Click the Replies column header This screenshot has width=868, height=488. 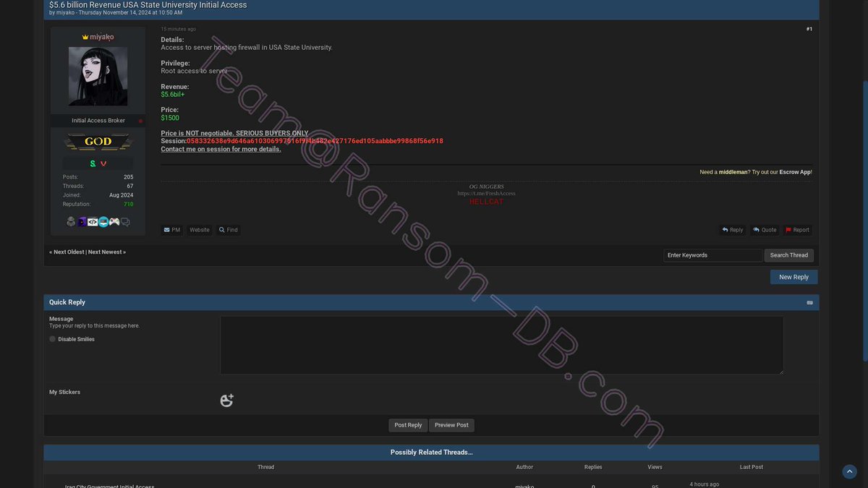[593, 467]
